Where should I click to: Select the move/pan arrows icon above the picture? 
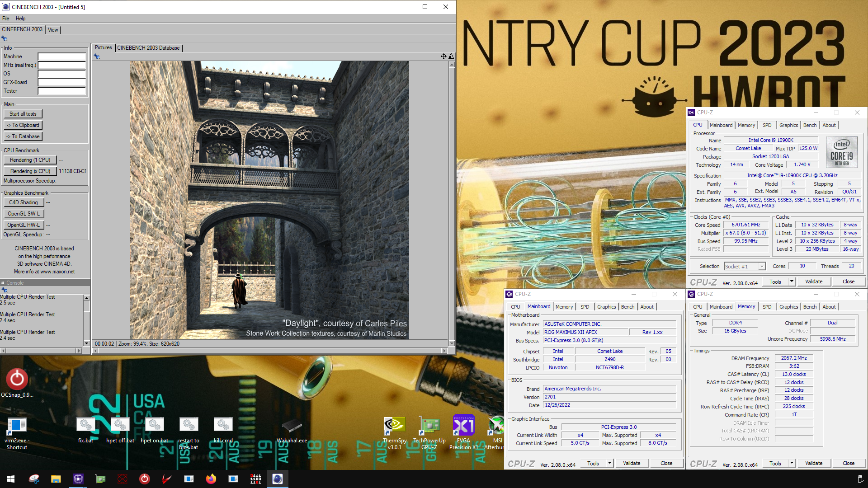click(443, 56)
